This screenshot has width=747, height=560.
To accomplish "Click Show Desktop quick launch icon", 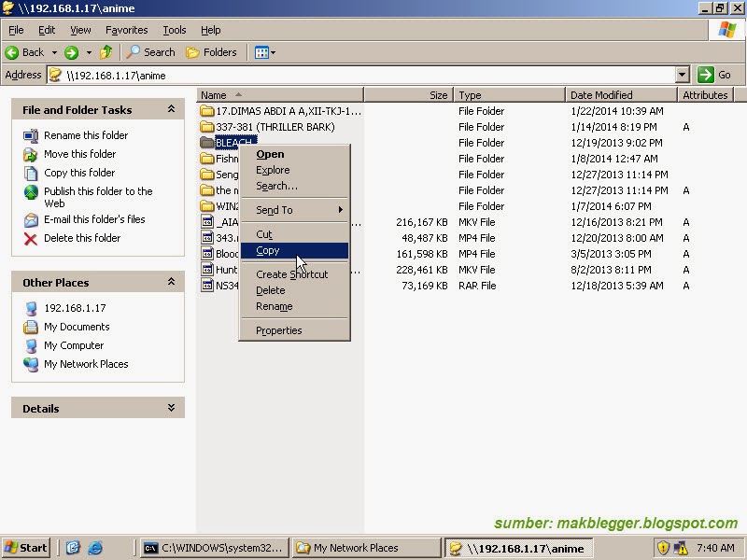I will tap(73, 548).
